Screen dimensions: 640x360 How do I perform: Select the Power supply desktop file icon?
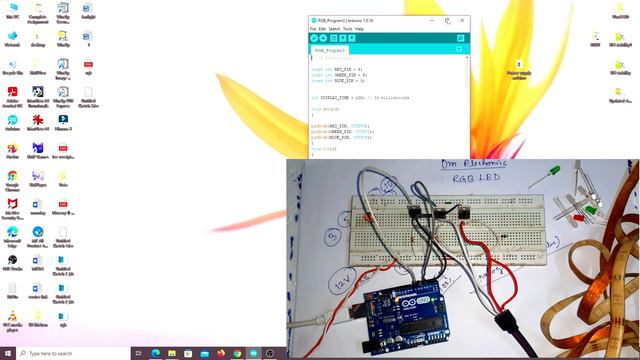(x=519, y=69)
